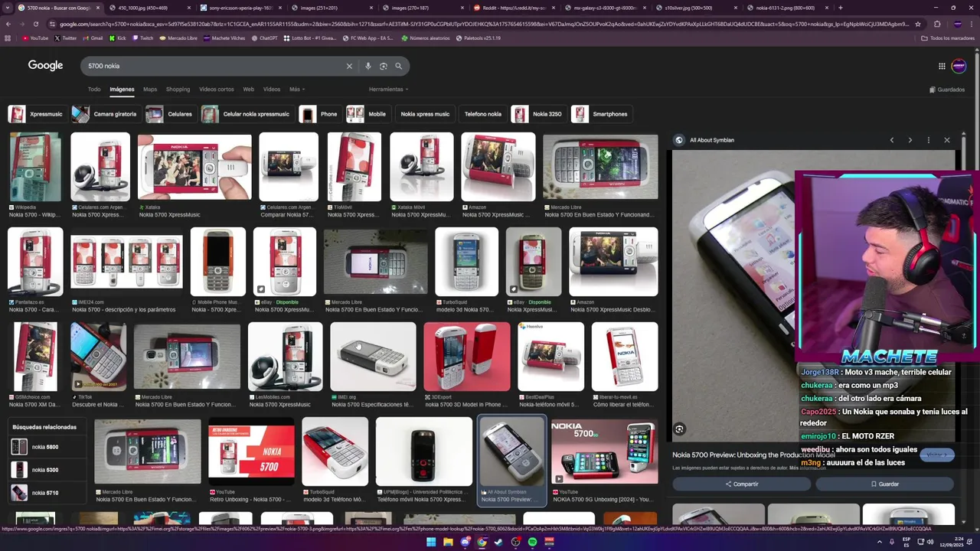This screenshot has width=980, height=551.
Task: Expand the Herramientas tools dropdown
Action: pyautogui.click(x=388, y=90)
